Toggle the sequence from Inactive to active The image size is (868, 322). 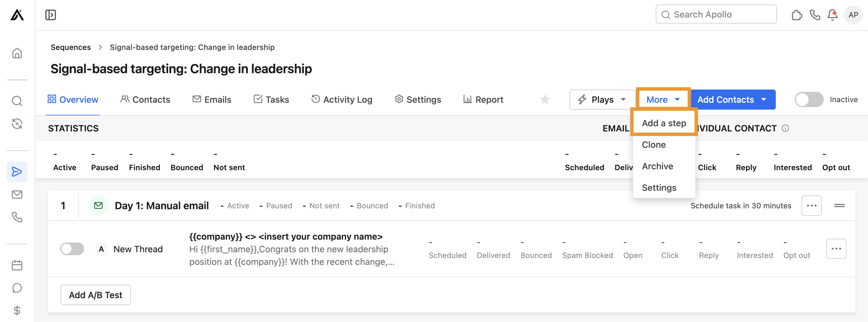[809, 99]
